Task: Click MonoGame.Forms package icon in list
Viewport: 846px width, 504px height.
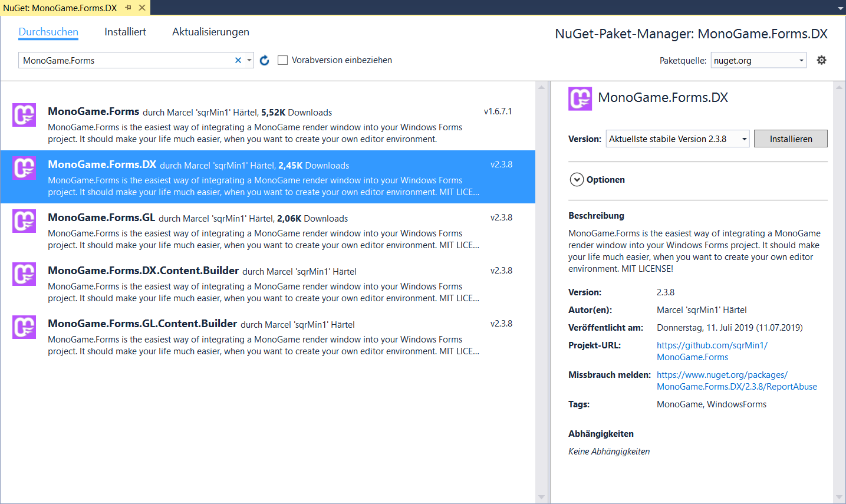Action: pos(24,115)
